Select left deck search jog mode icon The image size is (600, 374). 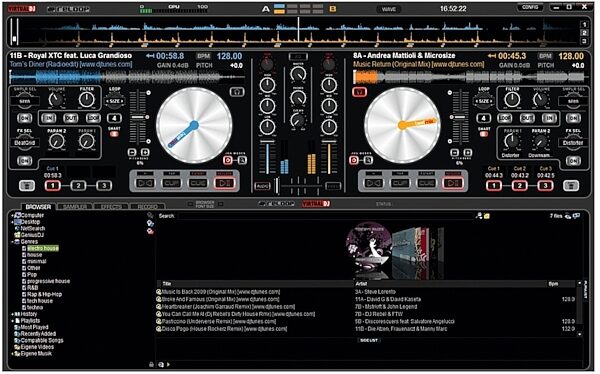pyautogui.click(x=242, y=160)
